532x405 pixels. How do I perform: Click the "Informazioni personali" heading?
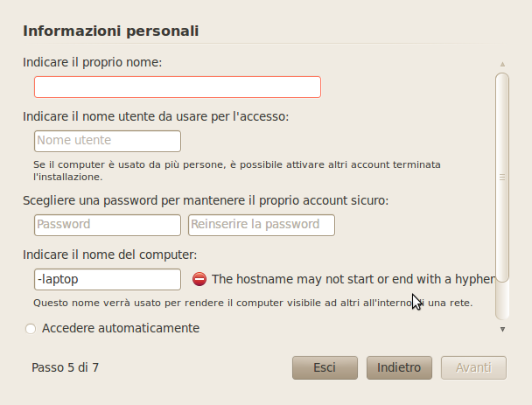pyautogui.click(x=111, y=31)
